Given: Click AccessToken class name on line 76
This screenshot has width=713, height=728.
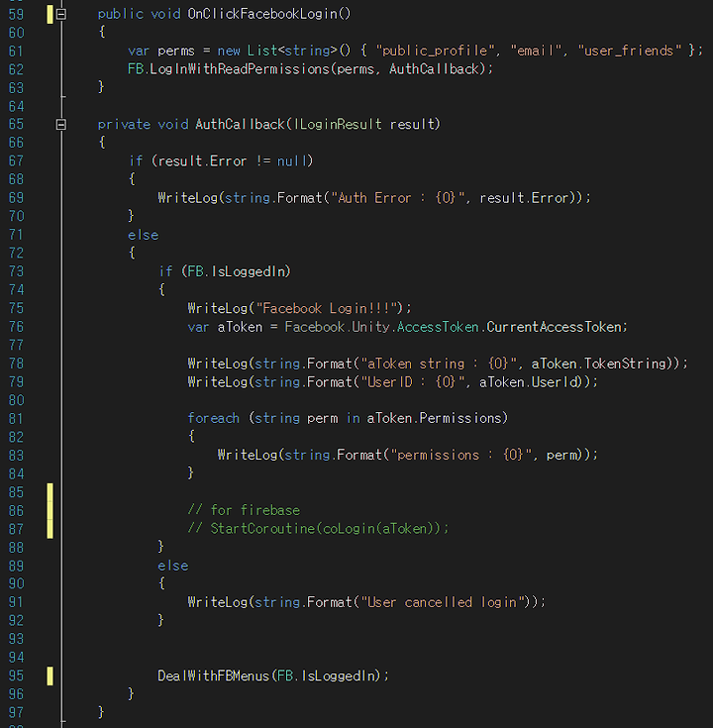Looking at the screenshot, I should tap(438, 327).
